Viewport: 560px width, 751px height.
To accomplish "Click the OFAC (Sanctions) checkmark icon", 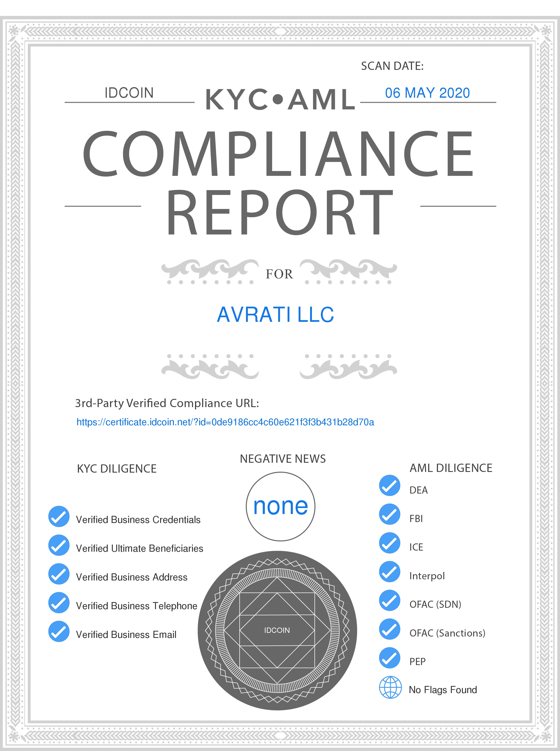I will click(x=390, y=629).
